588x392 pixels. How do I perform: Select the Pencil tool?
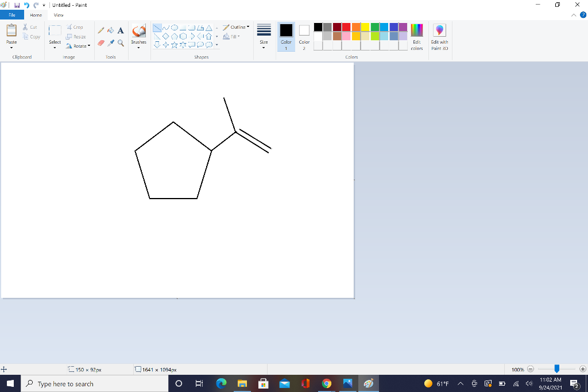tap(101, 30)
